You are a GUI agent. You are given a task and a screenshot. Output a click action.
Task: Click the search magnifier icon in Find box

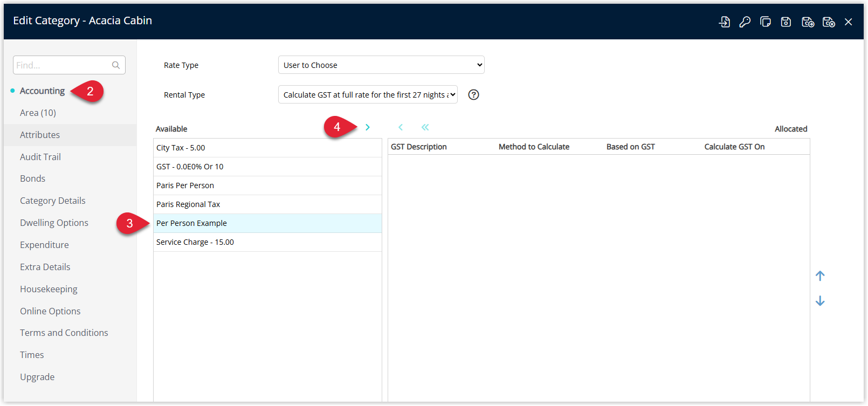click(116, 65)
